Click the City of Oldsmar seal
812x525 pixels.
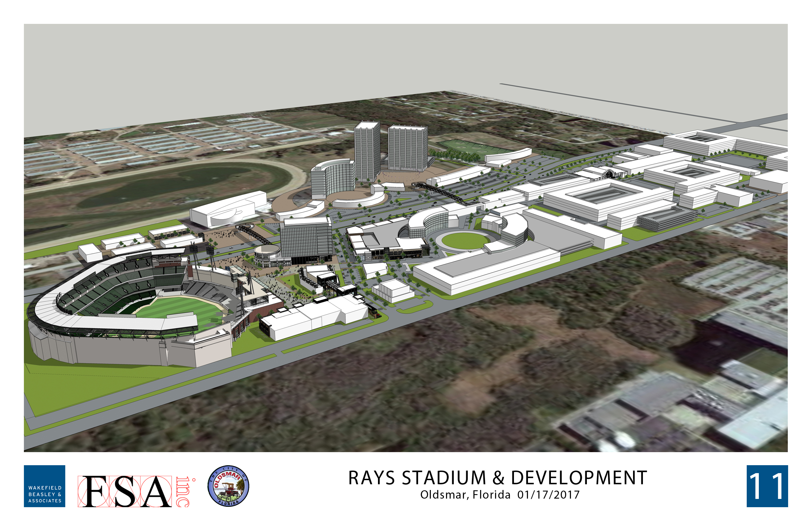coord(228,486)
